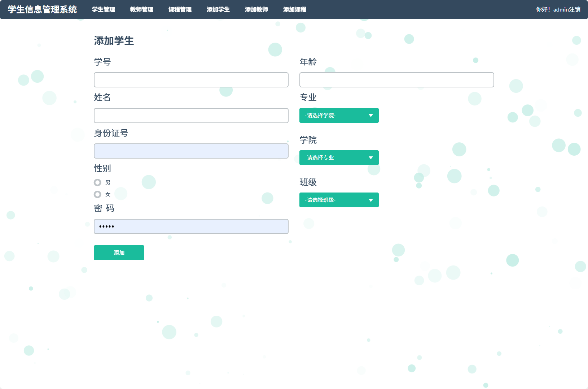Switch to the 添加教师 page
The height and width of the screenshot is (389, 588).
256,9
